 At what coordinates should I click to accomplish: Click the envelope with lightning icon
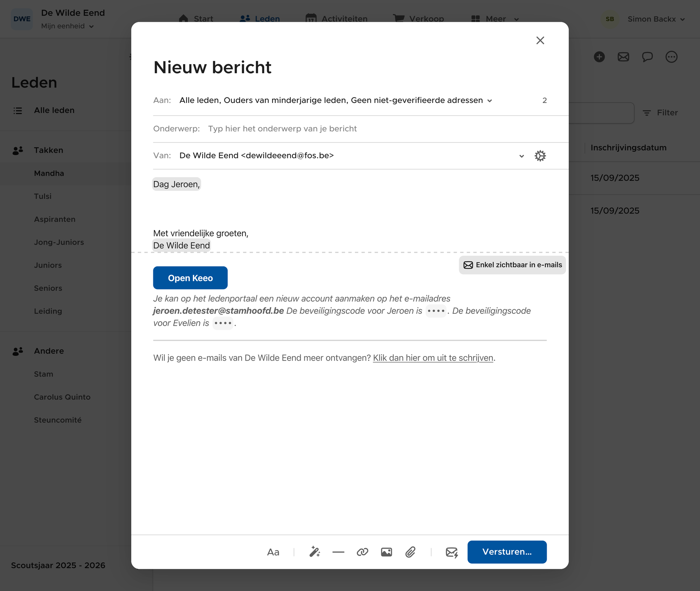(451, 552)
